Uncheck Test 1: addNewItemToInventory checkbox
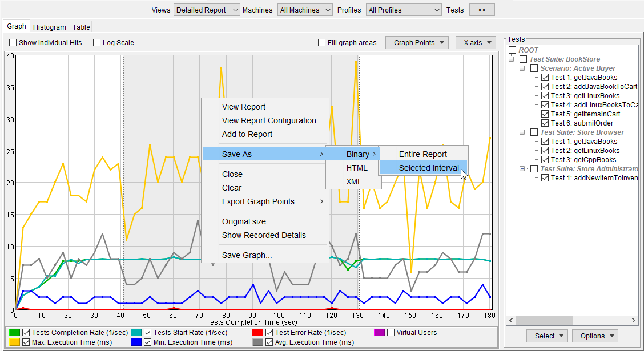644x351 pixels. pos(545,177)
